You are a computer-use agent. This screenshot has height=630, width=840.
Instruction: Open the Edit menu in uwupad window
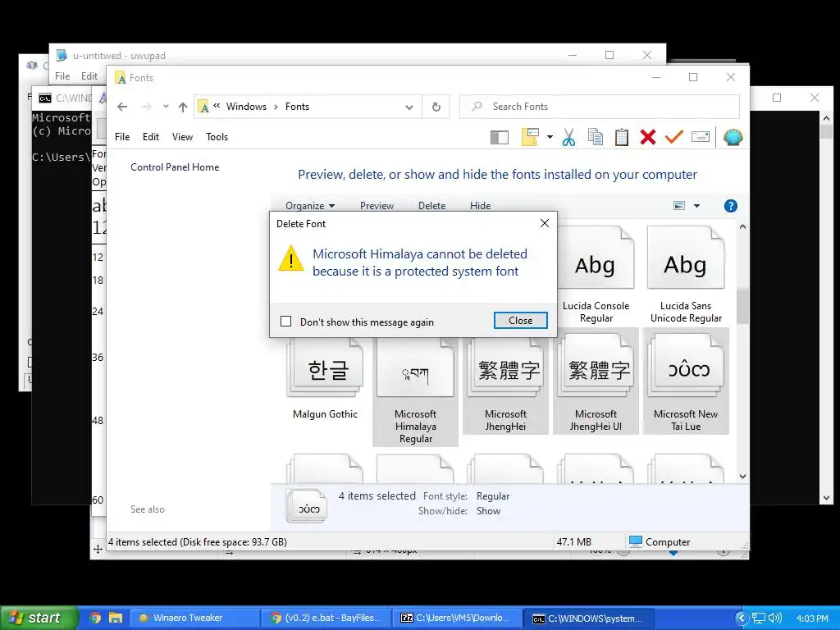89,76
